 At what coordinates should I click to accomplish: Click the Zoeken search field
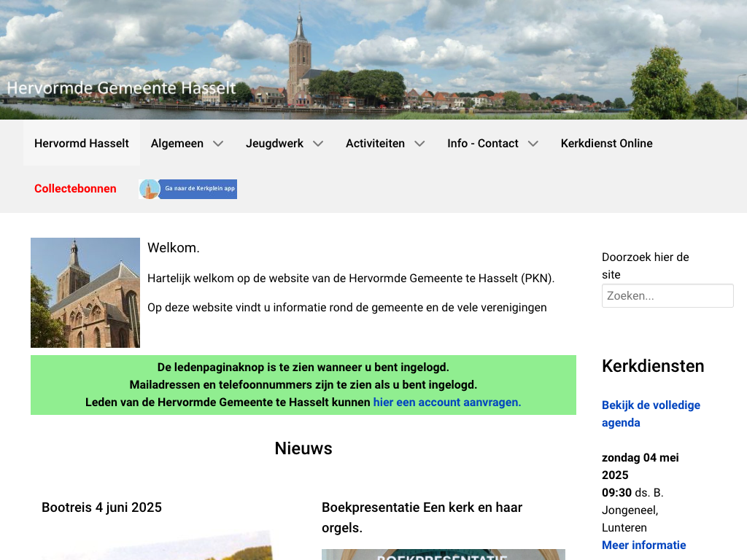click(667, 296)
